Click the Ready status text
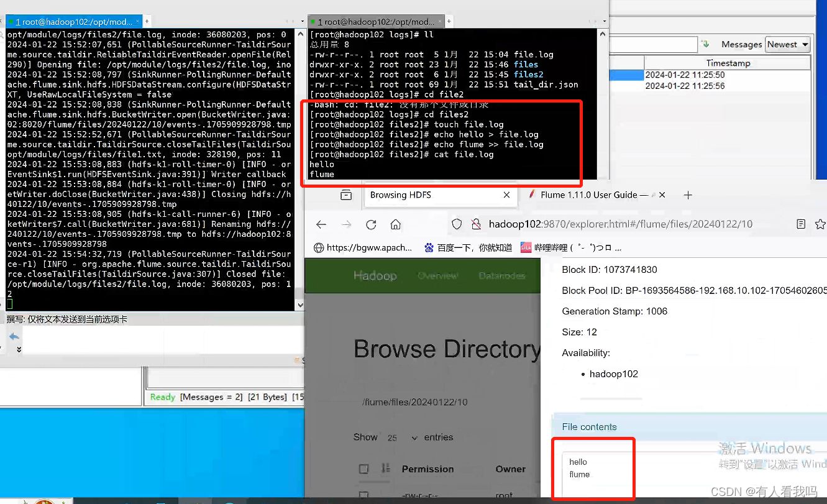Image resolution: width=827 pixels, height=504 pixels. pyautogui.click(x=163, y=397)
